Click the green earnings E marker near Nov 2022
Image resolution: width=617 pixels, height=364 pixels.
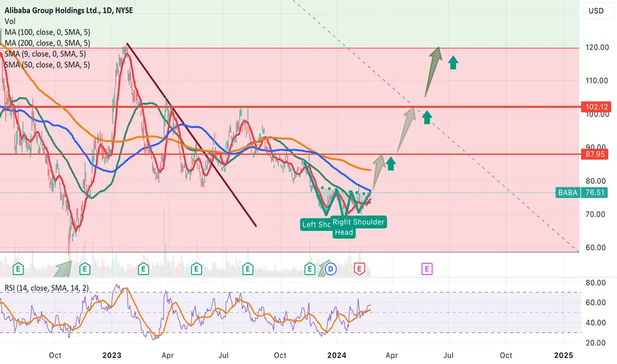click(85, 269)
